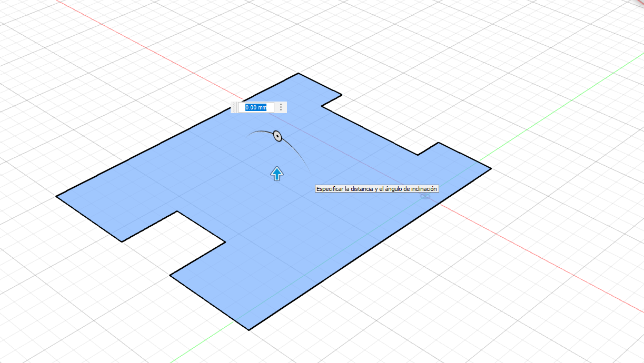Click the dotted grip handle left of 0.00 mm

234,107
